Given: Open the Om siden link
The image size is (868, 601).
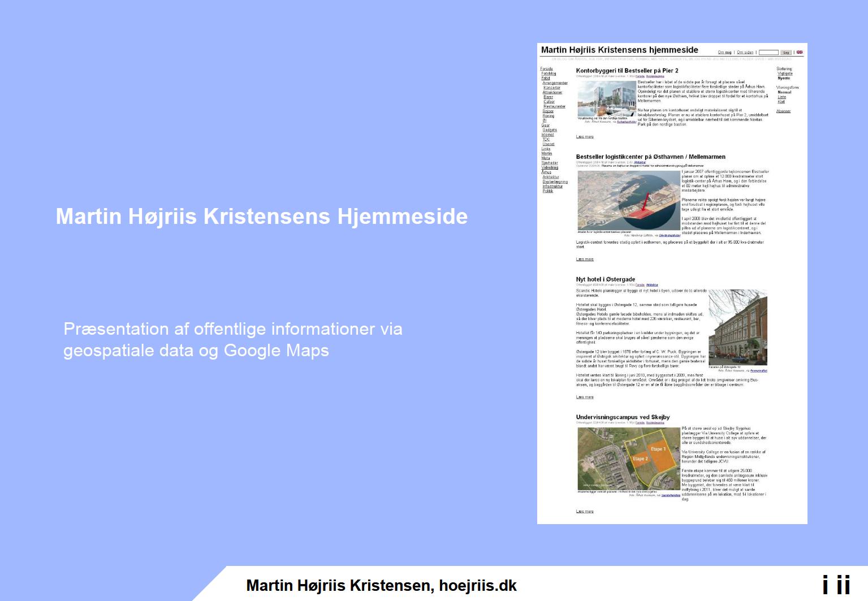Looking at the screenshot, I should point(745,53).
